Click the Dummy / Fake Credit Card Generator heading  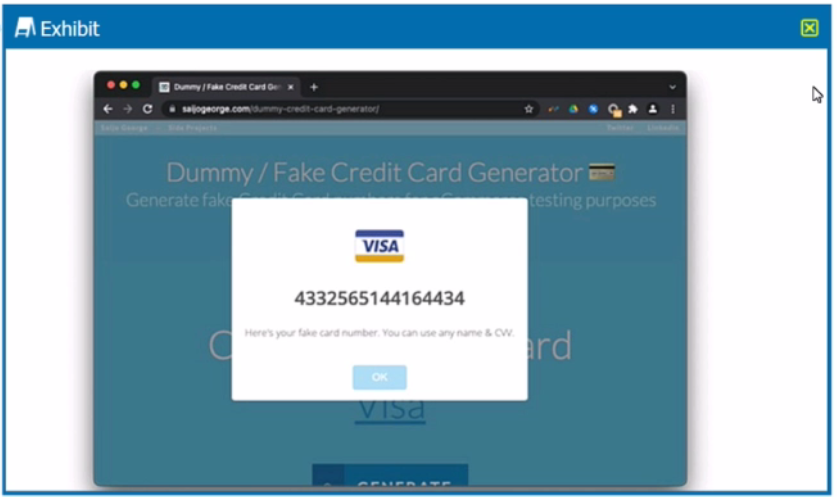click(x=374, y=172)
